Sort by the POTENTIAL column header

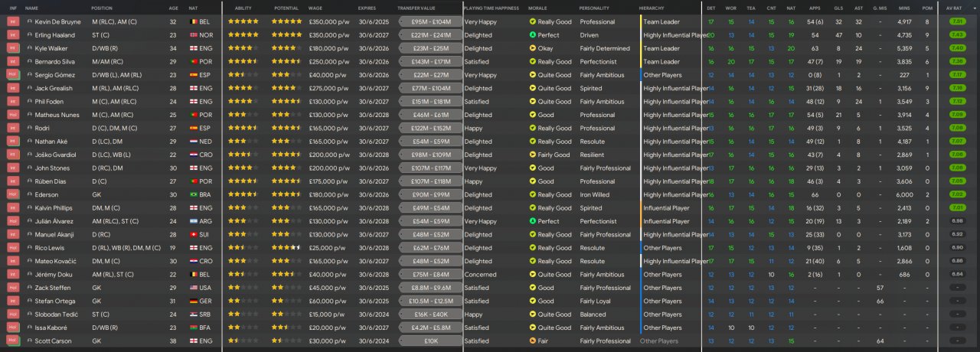[x=286, y=8]
